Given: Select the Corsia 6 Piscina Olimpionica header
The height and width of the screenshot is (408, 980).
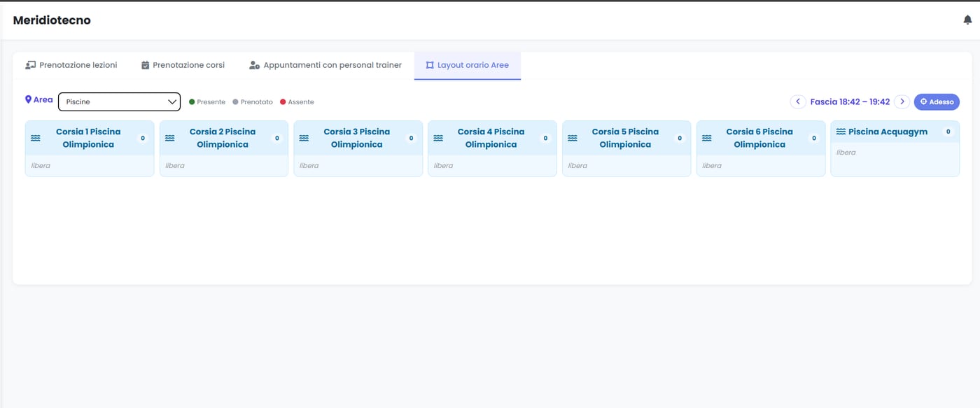Looking at the screenshot, I should pos(761,138).
